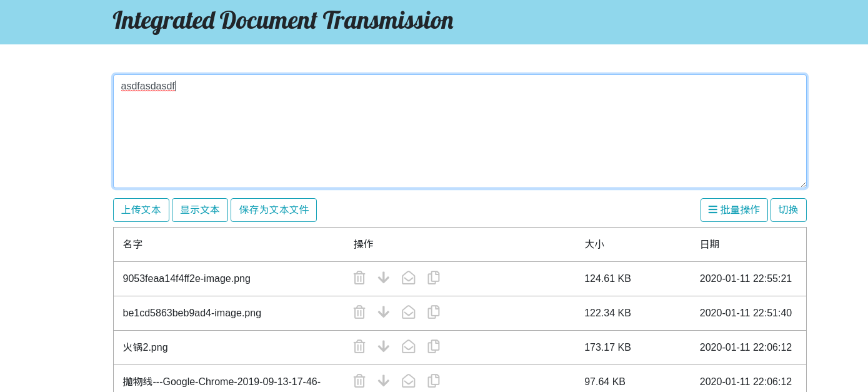Delete the 9053feaa14f4ff2e-image.png file
This screenshot has width=868, height=392.
click(359, 278)
